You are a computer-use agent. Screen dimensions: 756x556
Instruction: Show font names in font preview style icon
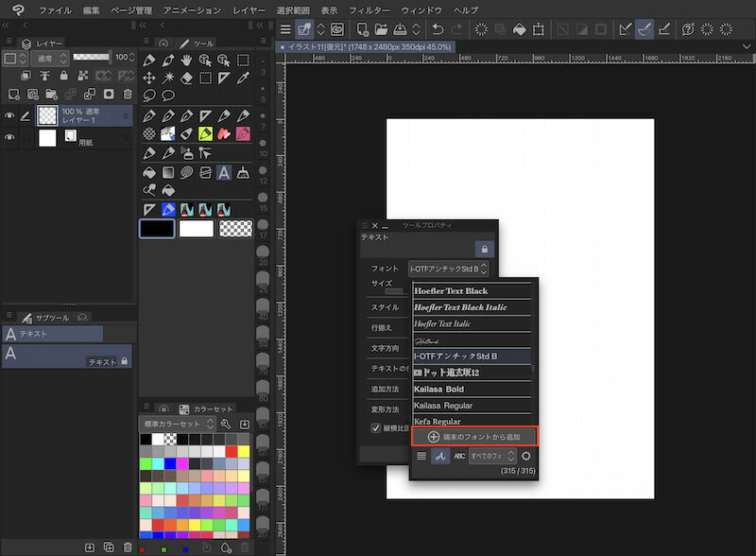[x=440, y=456]
